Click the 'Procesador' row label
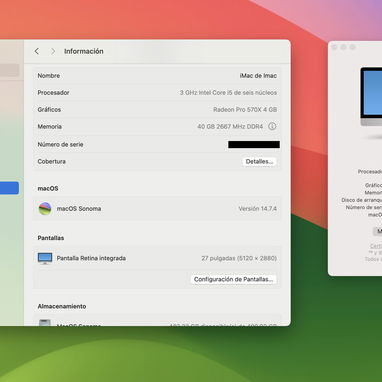This screenshot has height=382, width=382. point(53,93)
